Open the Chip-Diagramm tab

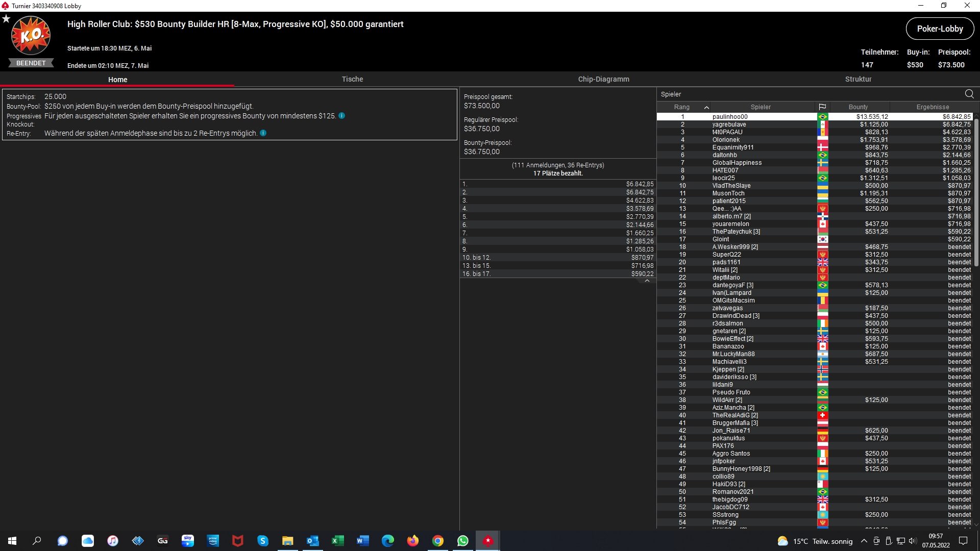point(603,79)
